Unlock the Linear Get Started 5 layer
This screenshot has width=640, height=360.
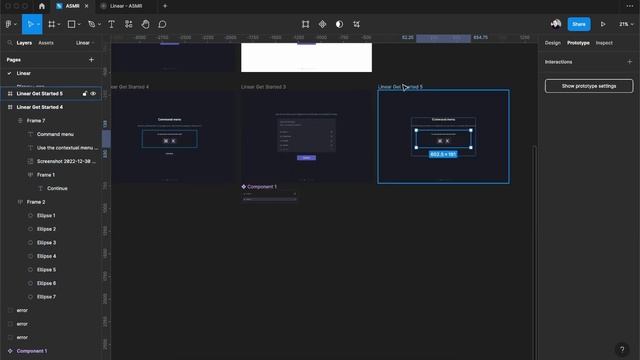(x=84, y=93)
